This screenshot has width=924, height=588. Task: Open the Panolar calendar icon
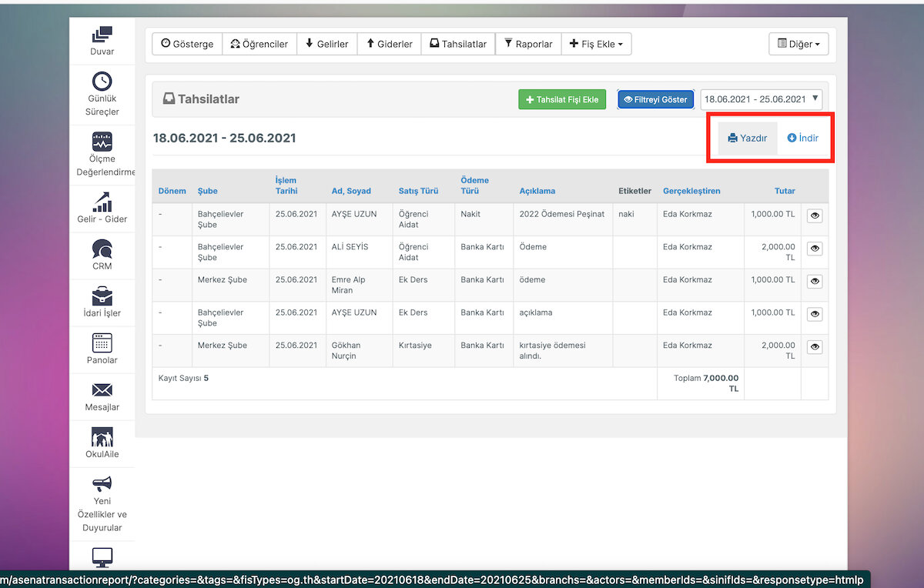tap(102, 342)
